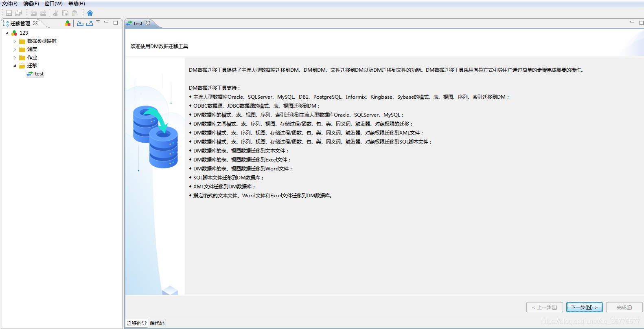Click the Cut scissors icon
This screenshot has height=329, width=644.
(x=56, y=13)
